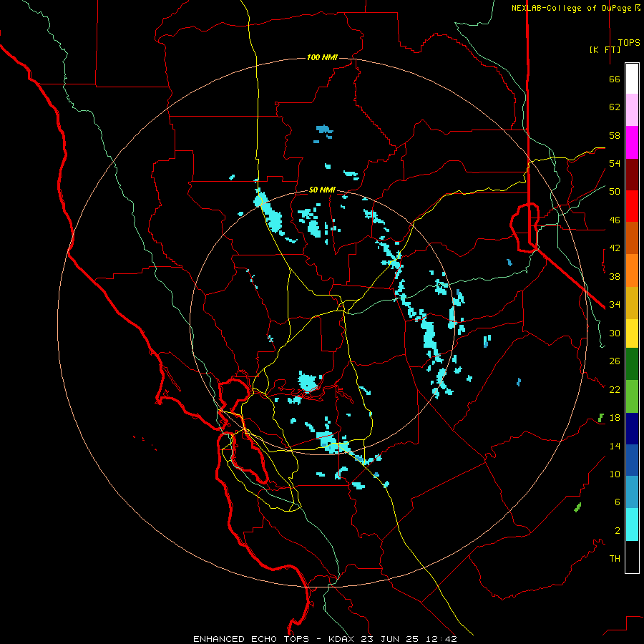The image size is (644, 644).
Task: Click the legend value 58
Action: pyautogui.click(x=615, y=135)
